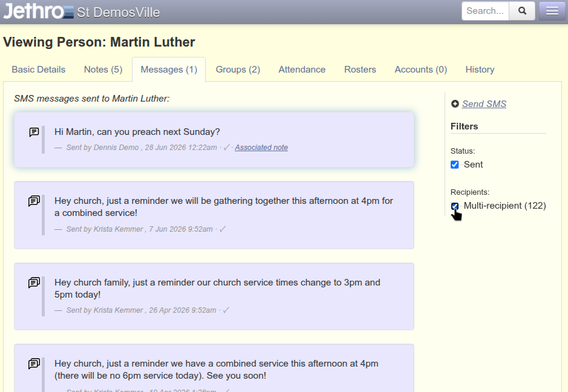
Task: Click the 'Recipients:' filter label
Action: point(470,192)
